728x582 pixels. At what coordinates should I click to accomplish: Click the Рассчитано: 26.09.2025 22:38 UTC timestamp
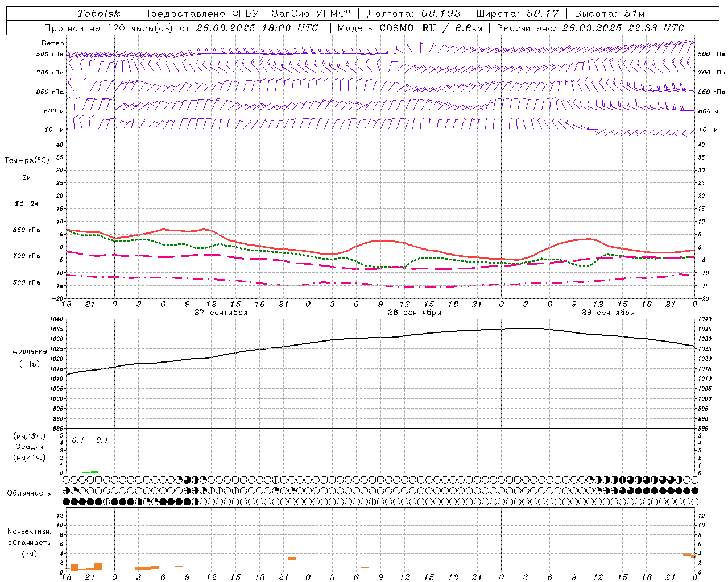[590, 28]
